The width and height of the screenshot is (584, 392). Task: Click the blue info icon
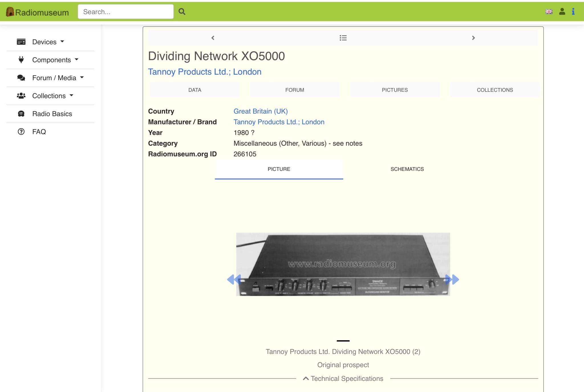click(x=573, y=11)
